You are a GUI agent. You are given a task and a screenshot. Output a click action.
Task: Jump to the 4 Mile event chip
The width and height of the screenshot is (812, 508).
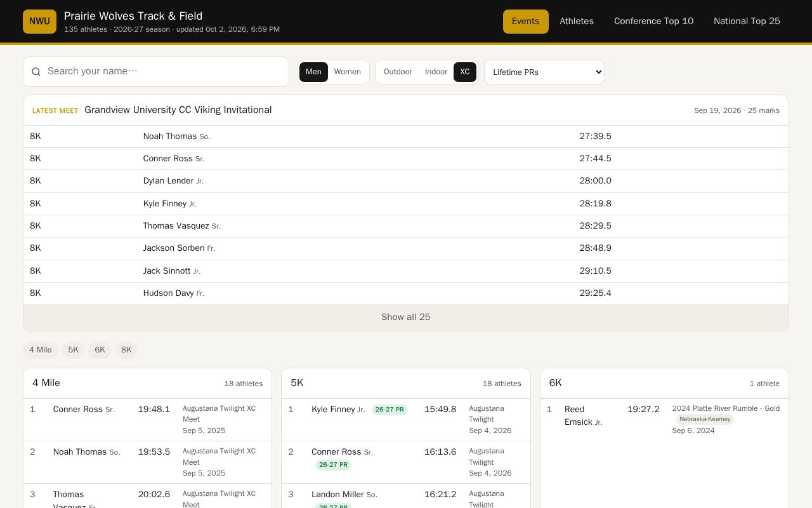(x=41, y=350)
